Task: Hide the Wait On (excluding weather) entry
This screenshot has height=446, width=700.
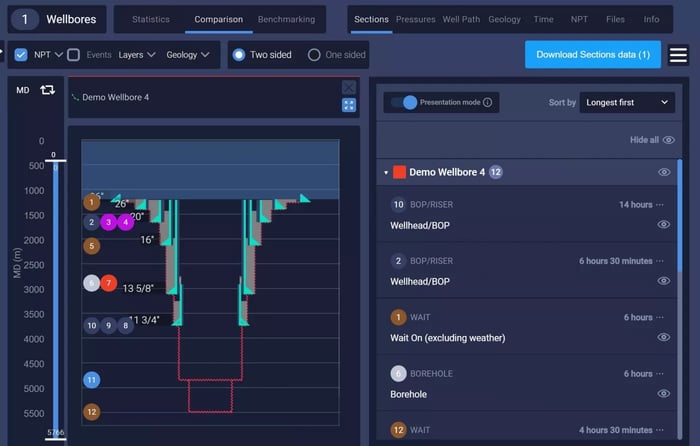Action: tap(663, 338)
